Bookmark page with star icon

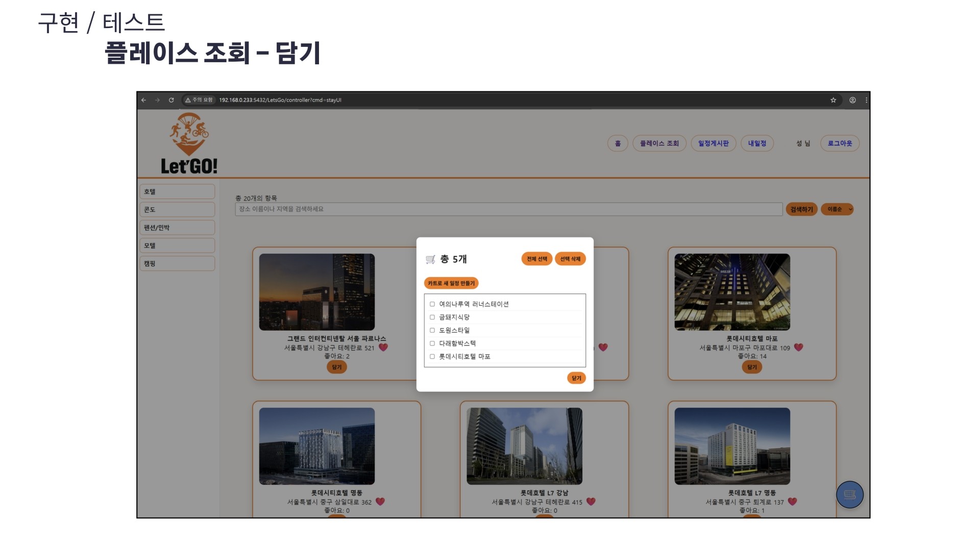834,100
